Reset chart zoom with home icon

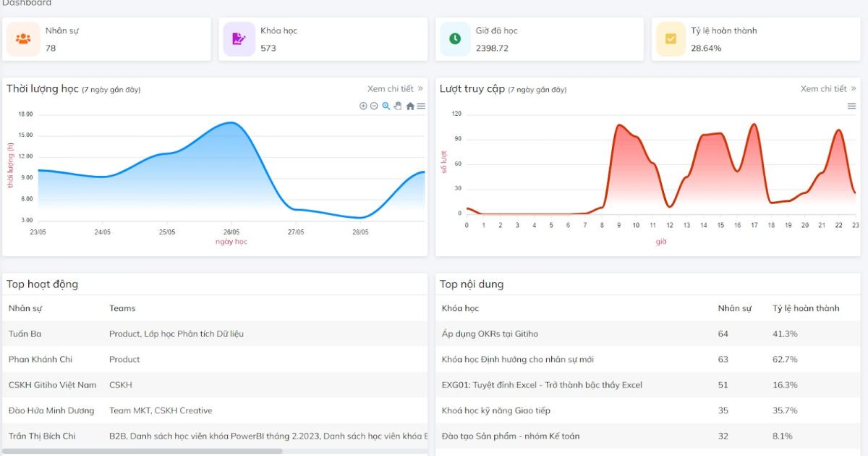tap(410, 106)
